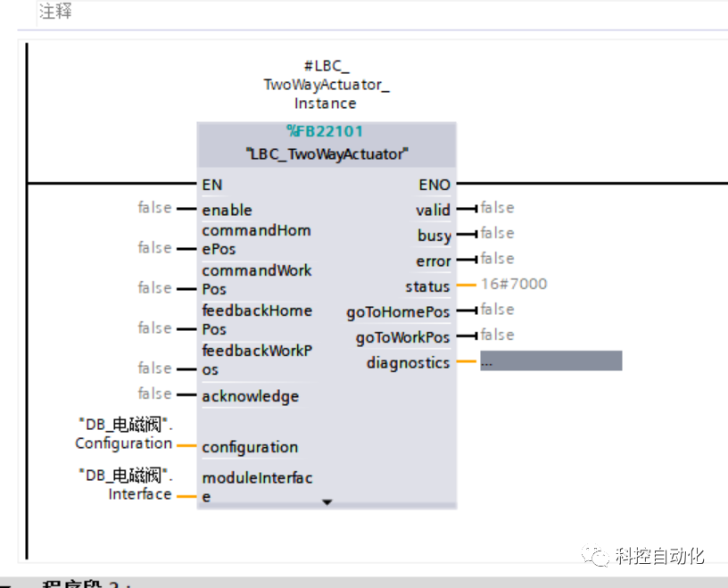Click the ENO output pin
Viewport: 728px width, 588px height.
[x=434, y=185]
